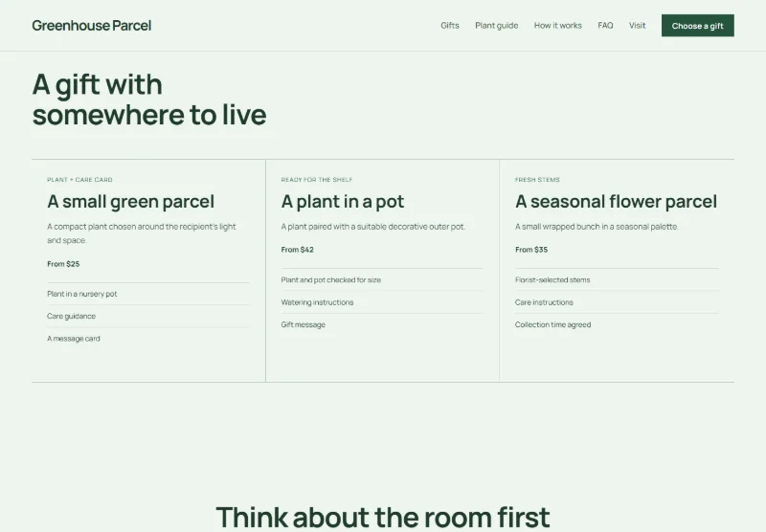Select the 'A small green parcel' heading

131,202
